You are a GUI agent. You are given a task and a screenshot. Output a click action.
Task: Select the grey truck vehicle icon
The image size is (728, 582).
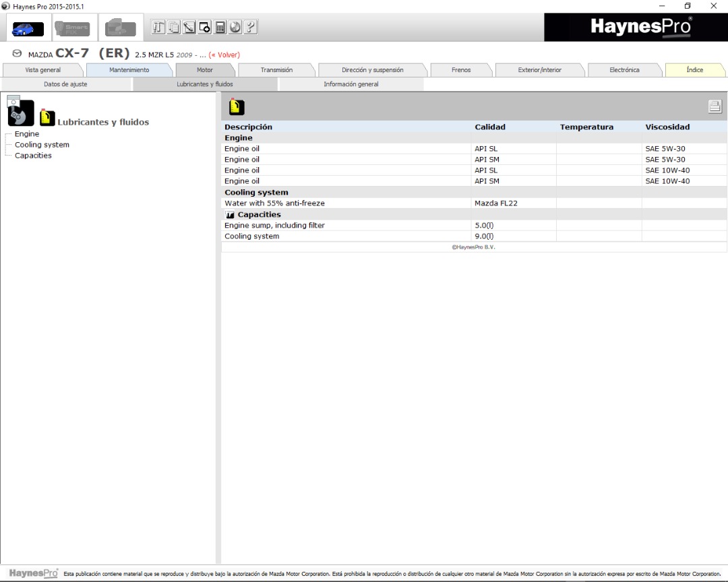coord(120,28)
